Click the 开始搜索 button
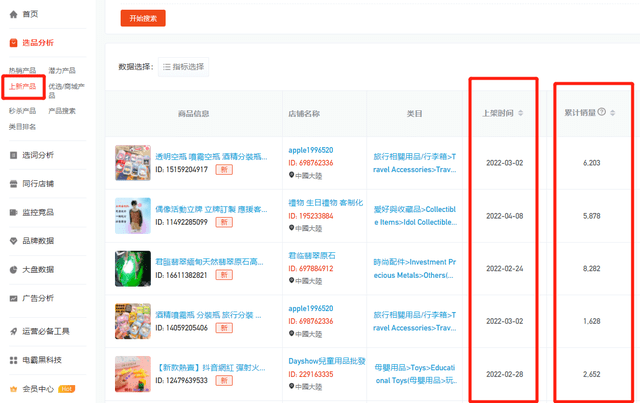Image resolution: width=640 pixels, height=403 pixels. (x=143, y=18)
